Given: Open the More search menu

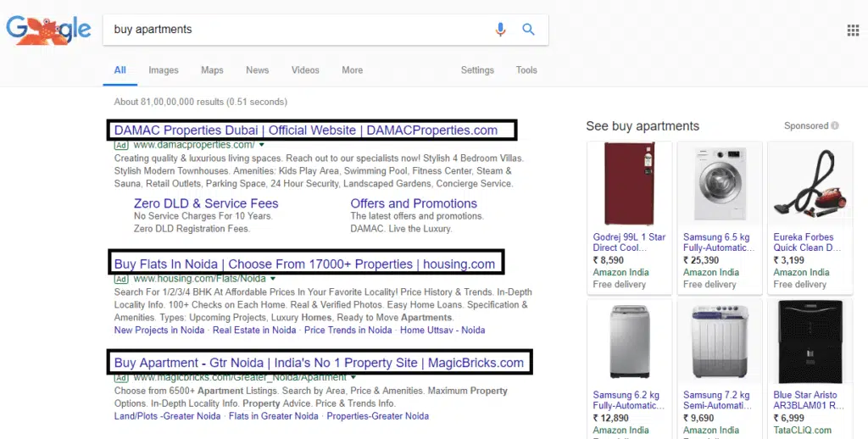Looking at the screenshot, I should pyautogui.click(x=352, y=70).
